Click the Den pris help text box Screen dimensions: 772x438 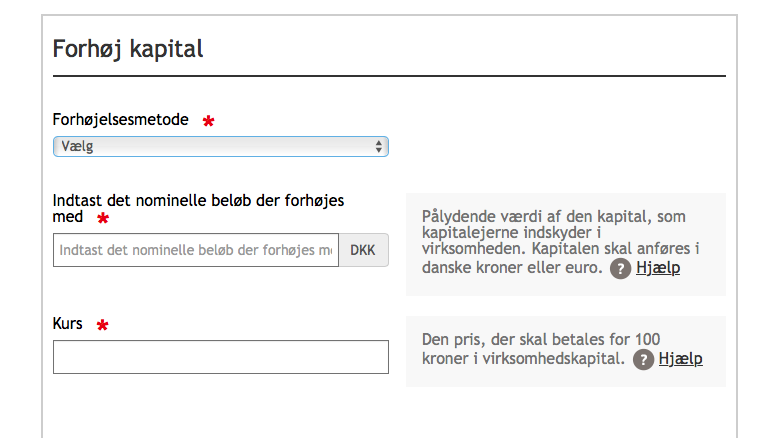pyautogui.click(x=566, y=351)
